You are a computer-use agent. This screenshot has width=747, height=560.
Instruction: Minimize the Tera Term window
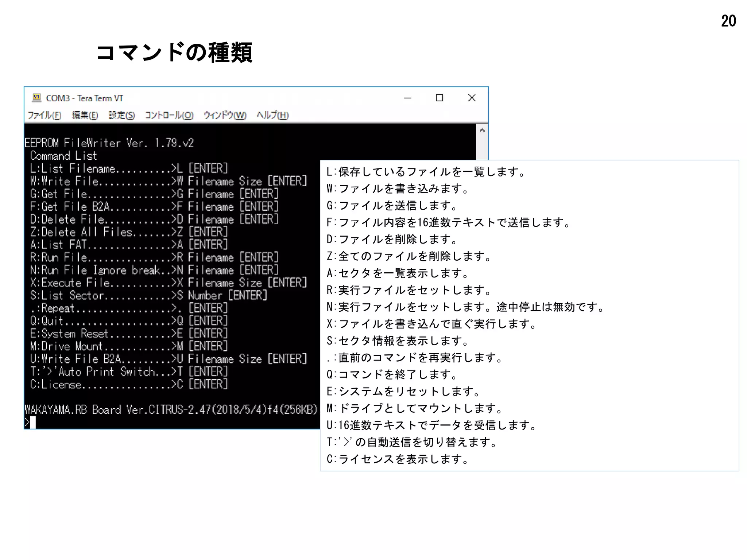point(408,98)
